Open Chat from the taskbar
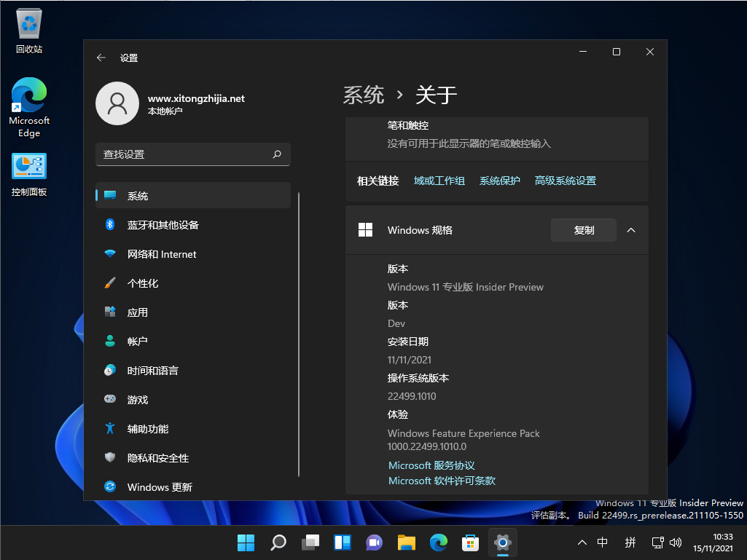Screen dimensions: 747x560 374,543
